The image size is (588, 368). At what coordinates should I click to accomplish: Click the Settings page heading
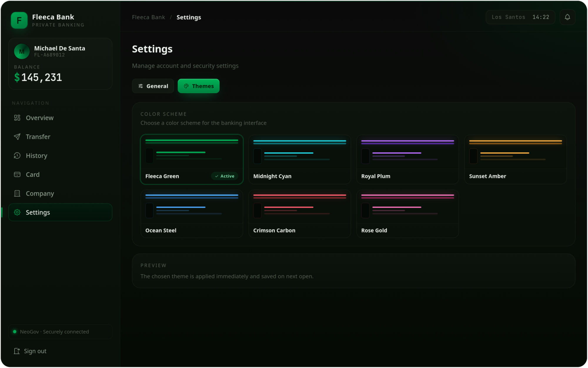tap(152, 49)
